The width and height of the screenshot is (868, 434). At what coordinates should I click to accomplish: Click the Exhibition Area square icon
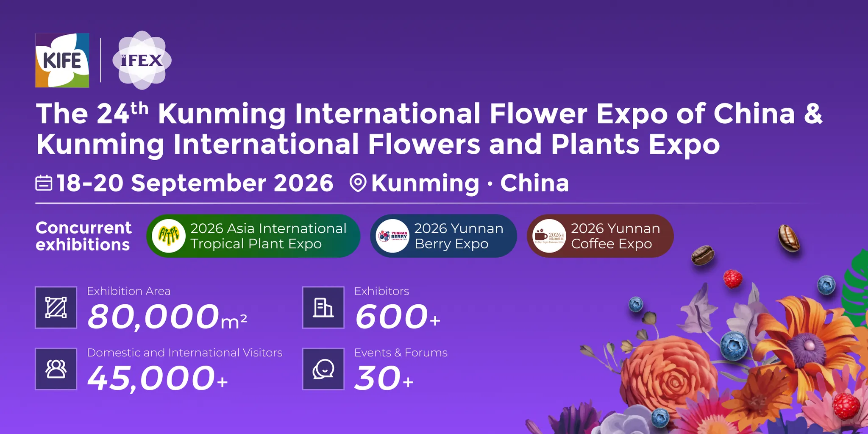click(x=56, y=308)
